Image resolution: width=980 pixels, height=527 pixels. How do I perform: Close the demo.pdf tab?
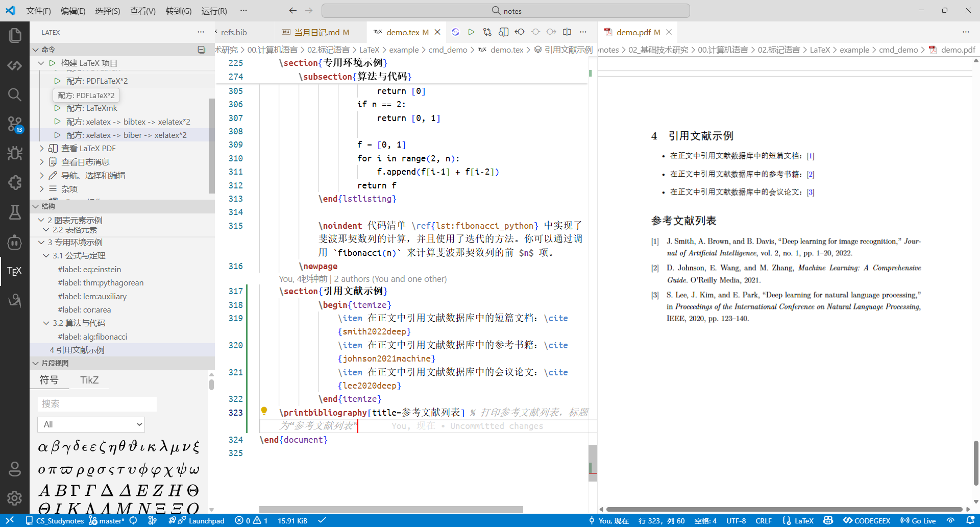click(x=669, y=32)
